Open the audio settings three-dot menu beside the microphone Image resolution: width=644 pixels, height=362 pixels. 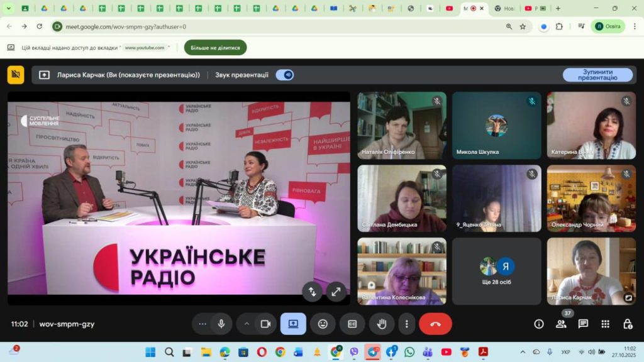(202, 324)
